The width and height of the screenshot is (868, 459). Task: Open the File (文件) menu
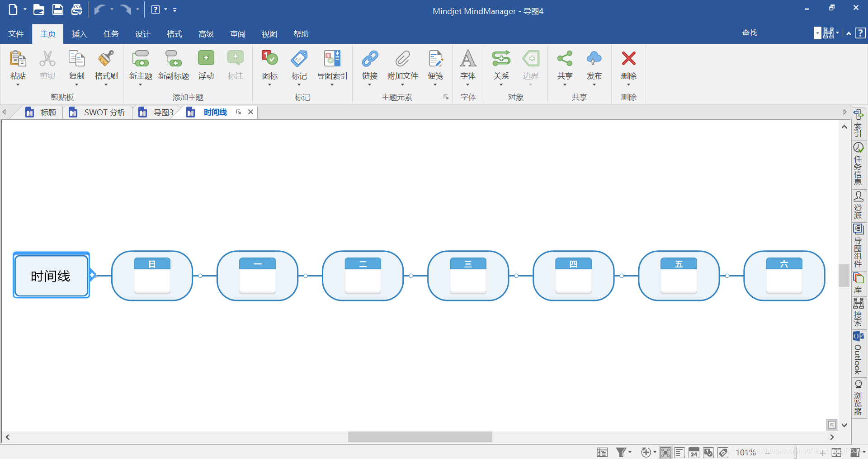pyautogui.click(x=16, y=34)
